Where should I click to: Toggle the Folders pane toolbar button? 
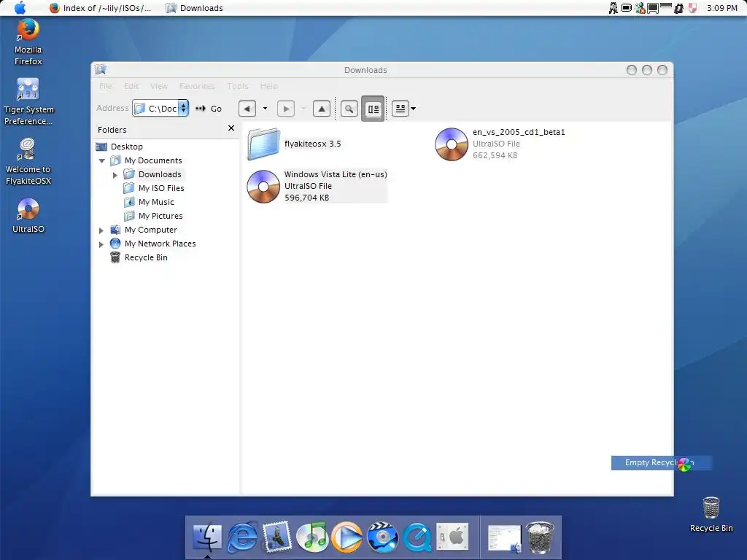click(373, 109)
